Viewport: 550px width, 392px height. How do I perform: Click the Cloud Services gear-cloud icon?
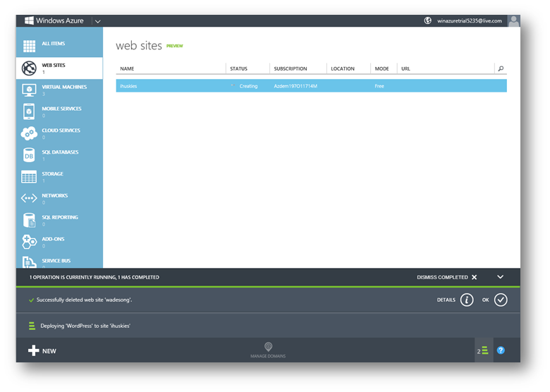click(x=29, y=133)
